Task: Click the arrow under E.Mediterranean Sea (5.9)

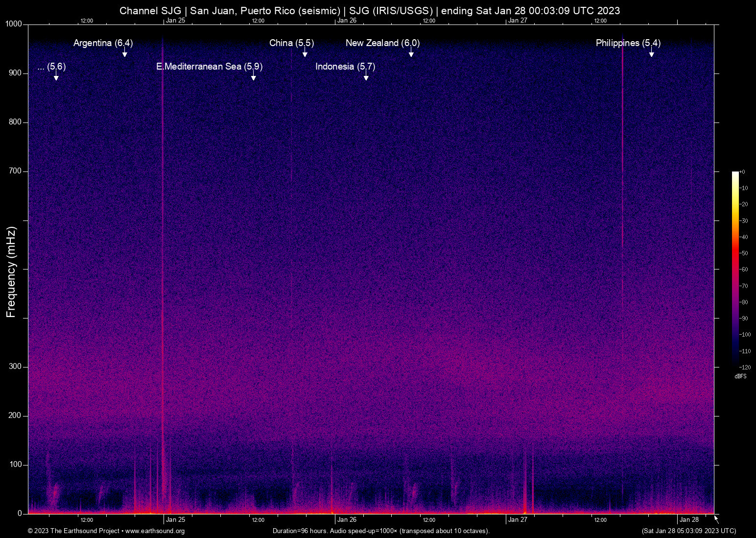Action: tap(253, 76)
